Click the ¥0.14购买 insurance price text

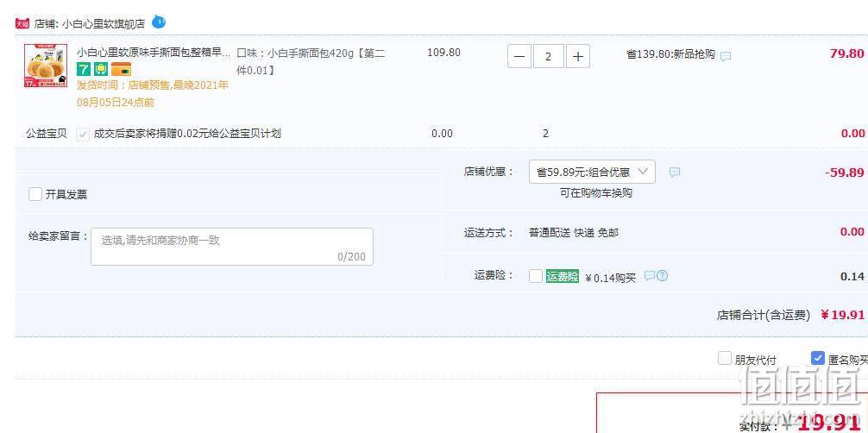(610, 278)
